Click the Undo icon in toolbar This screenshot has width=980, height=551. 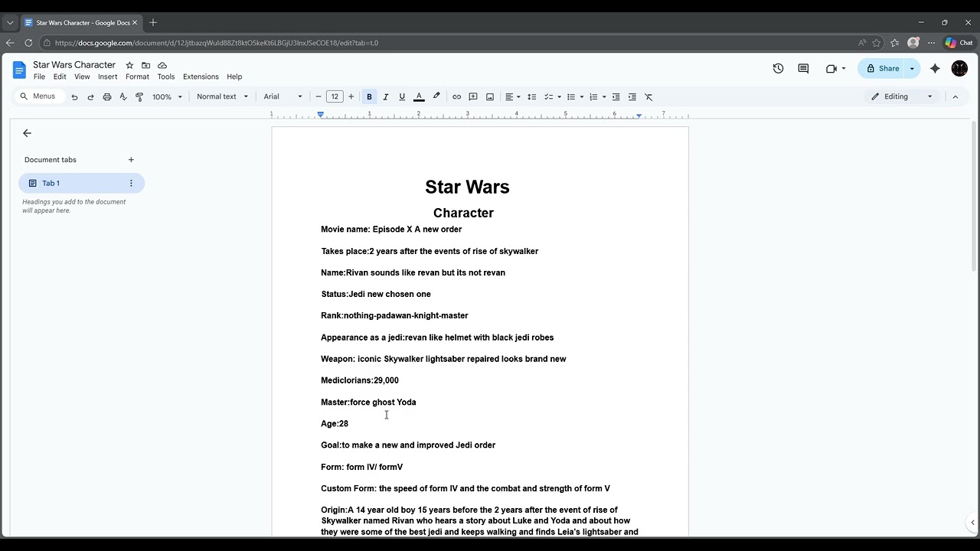pyautogui.click(x=74, y=97)
